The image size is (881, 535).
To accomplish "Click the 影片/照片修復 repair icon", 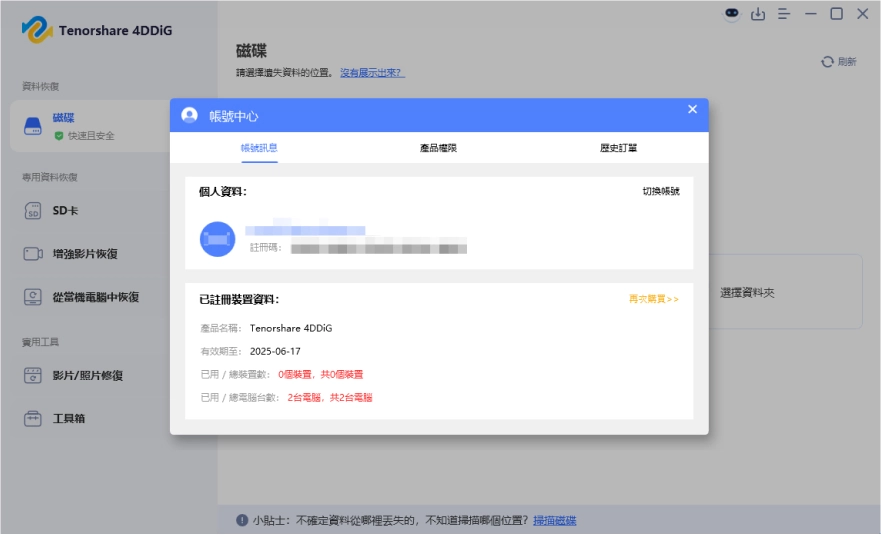I will click(x=33, y=375).
